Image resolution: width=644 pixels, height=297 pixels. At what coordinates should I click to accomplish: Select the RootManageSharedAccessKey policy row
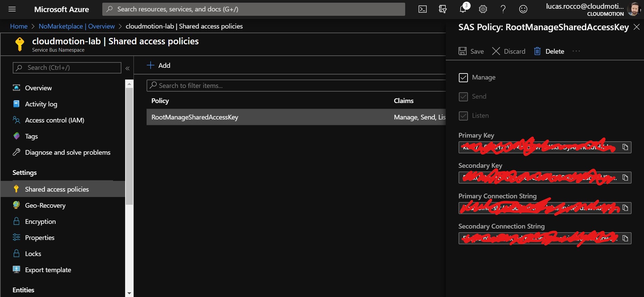(x=296, y=117)
